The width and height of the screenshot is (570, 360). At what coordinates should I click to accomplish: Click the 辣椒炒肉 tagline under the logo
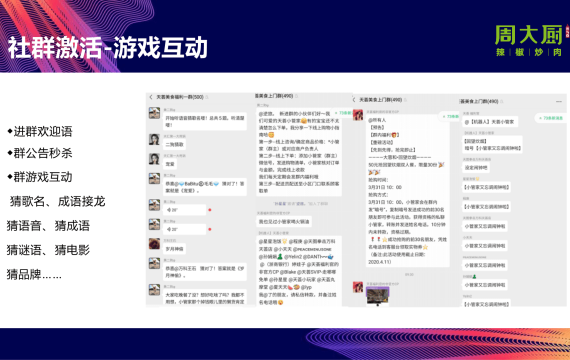pyautogui.click(x=529, y=52)
